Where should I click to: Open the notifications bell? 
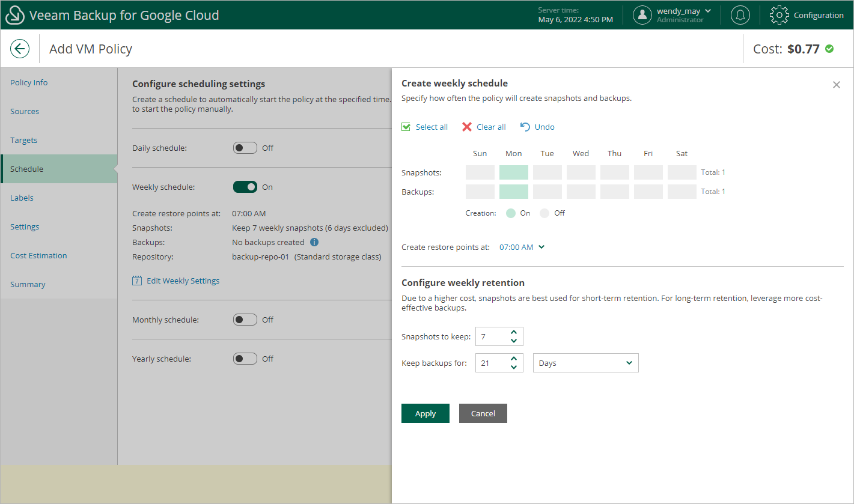740,15
